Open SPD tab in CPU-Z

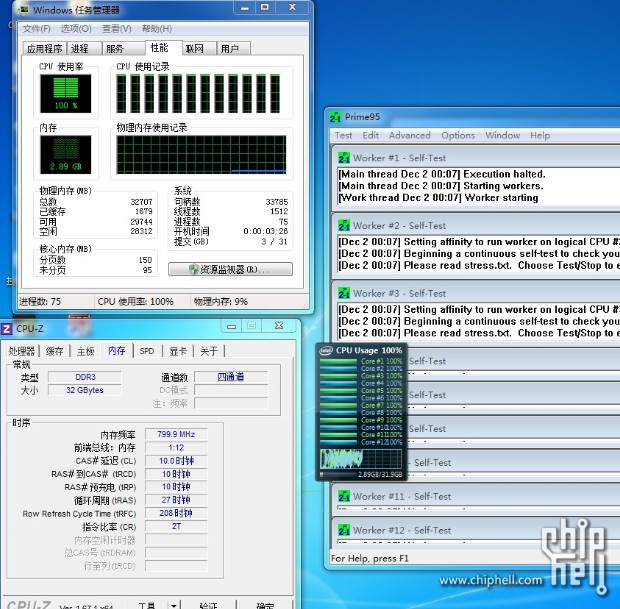click(x=147, y=351)
